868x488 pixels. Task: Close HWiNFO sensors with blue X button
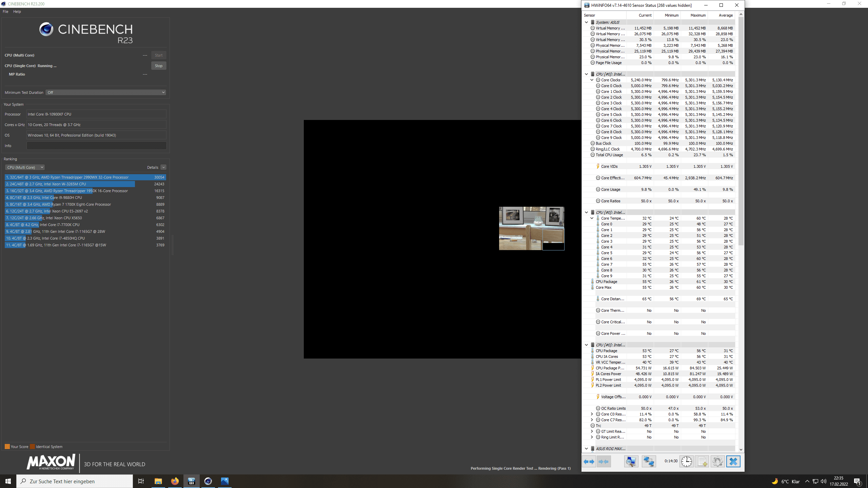click(733, 462)
